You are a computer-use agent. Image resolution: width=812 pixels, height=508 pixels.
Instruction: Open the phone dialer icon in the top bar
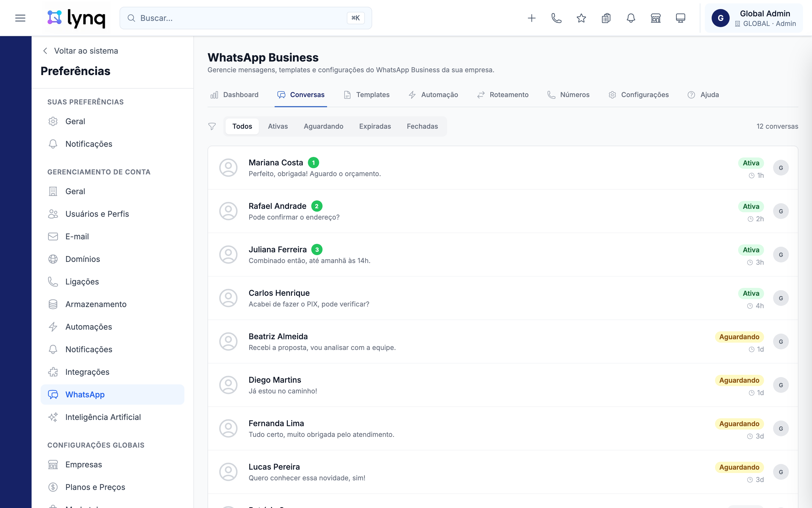tap(556, 18)
